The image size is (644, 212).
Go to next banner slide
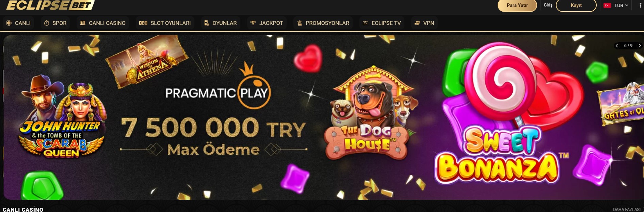point(640,46)
